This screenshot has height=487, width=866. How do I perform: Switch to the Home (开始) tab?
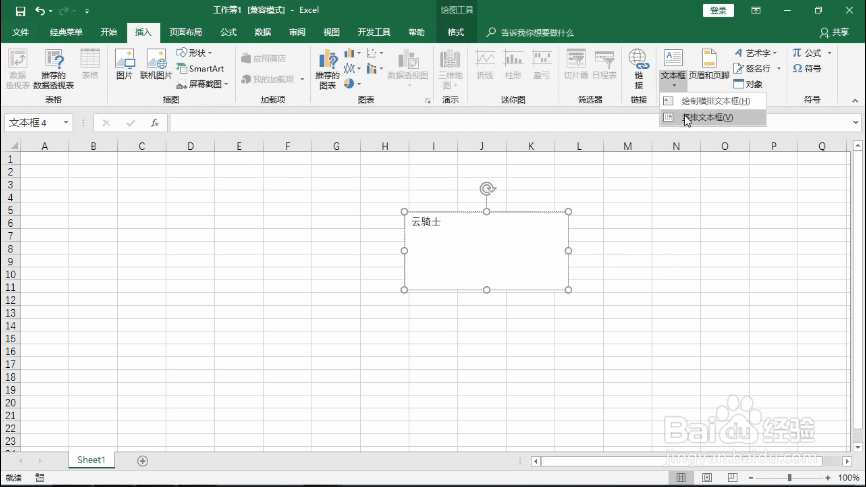tap(109, 33)
